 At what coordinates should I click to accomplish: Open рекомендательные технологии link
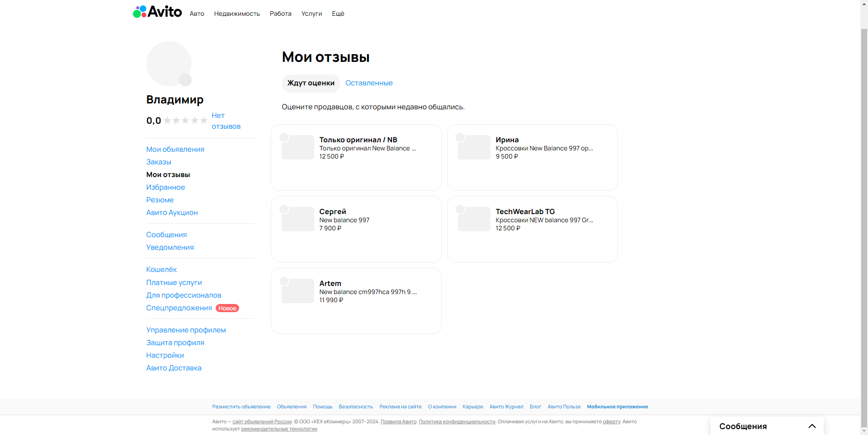[279, 429]
